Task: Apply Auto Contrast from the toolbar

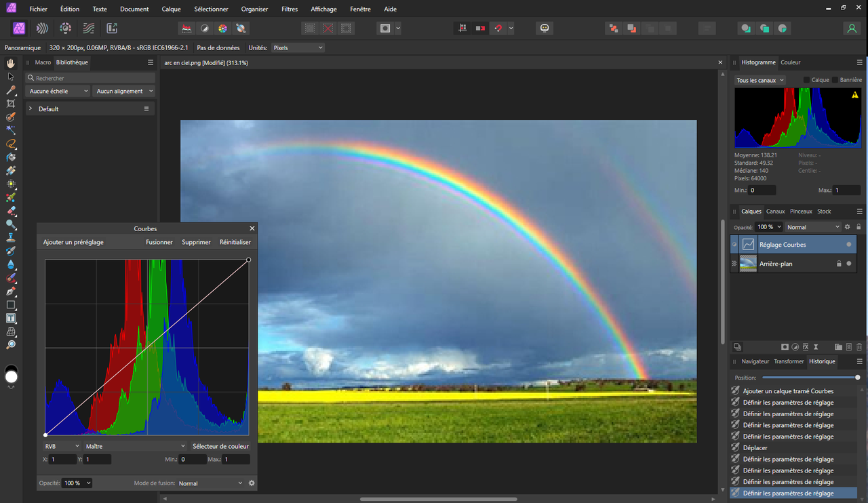Action: [204, 28]
